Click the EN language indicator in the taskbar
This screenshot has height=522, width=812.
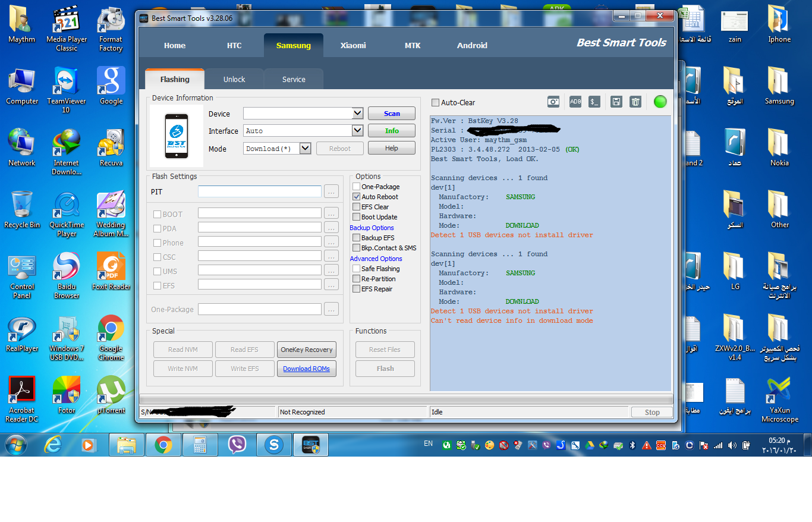click(428, 444)
